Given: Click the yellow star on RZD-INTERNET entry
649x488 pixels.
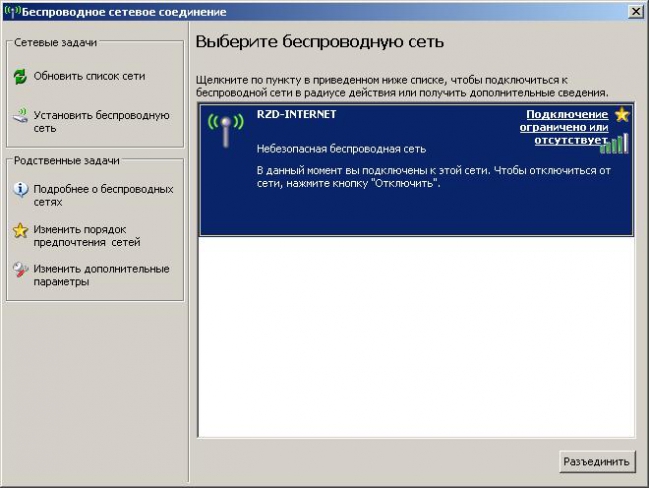Looking at the screenshot, I should click(622, 114).
